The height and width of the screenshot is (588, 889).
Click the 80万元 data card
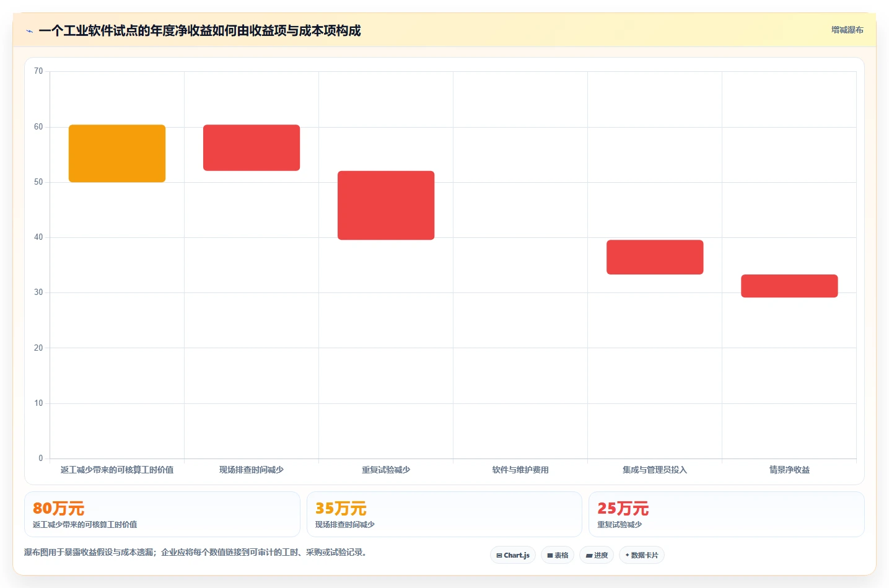pyautogui.click(x=162, y=514)
